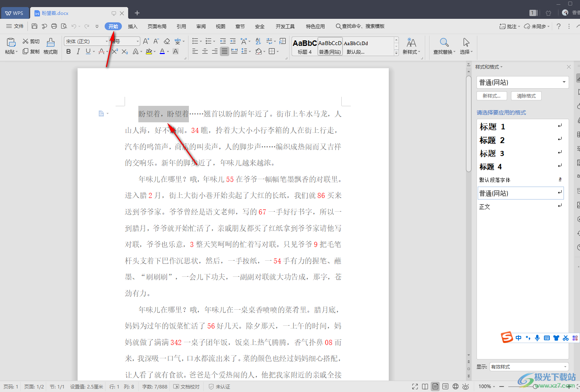Apply the 正文 style from list

point(521,207)
